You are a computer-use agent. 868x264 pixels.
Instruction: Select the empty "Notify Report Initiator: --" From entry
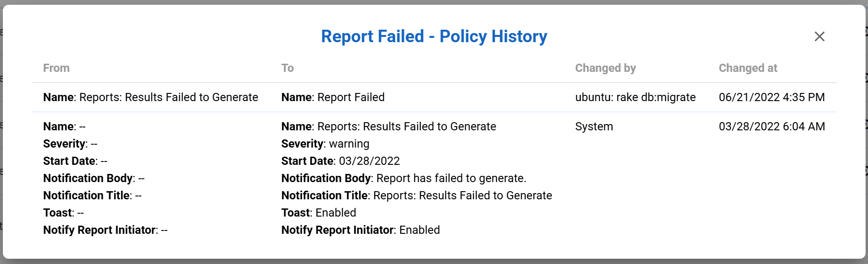pos(105,230)
